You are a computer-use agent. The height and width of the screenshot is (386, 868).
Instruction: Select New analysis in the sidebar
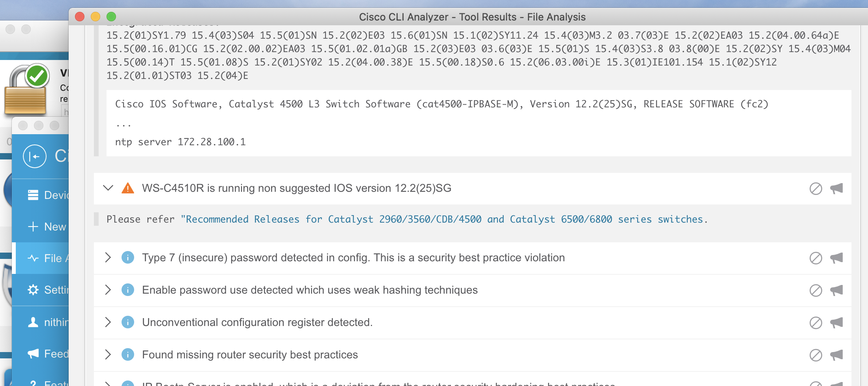33,227
